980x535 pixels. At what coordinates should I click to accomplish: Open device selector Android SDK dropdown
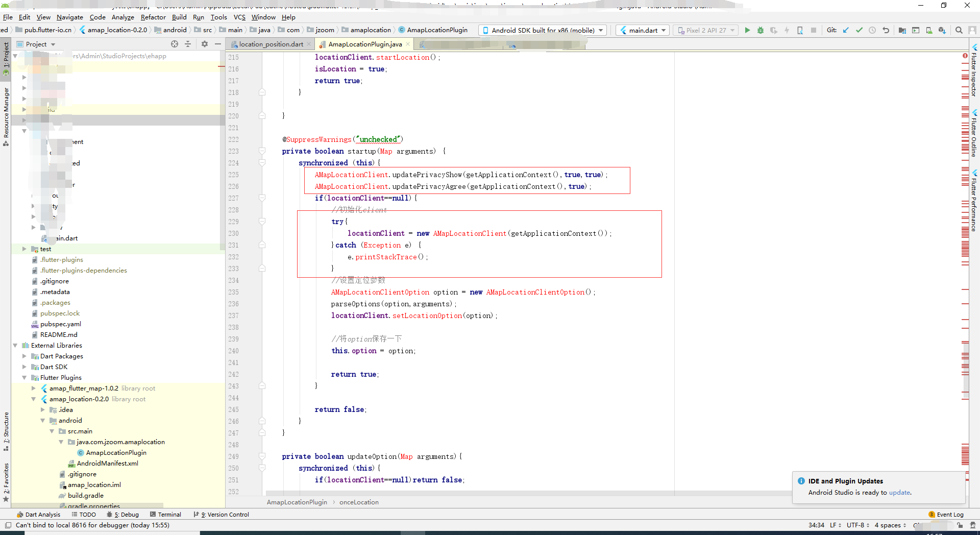(543, 30)
